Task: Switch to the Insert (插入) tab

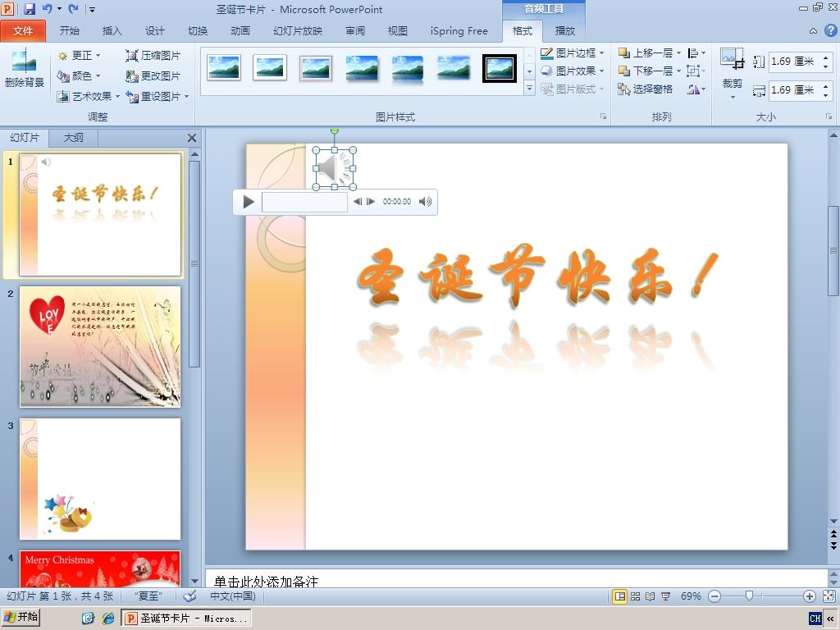Action: click(112, 31)
